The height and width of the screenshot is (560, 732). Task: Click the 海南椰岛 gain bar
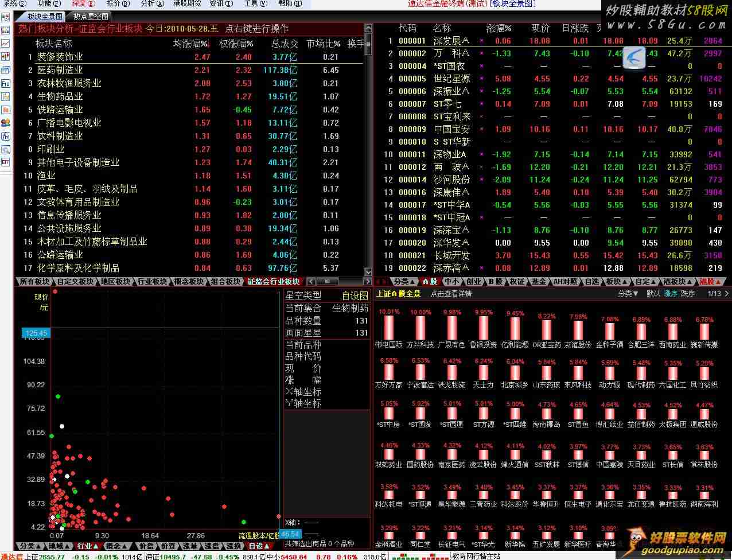point(547,414)
